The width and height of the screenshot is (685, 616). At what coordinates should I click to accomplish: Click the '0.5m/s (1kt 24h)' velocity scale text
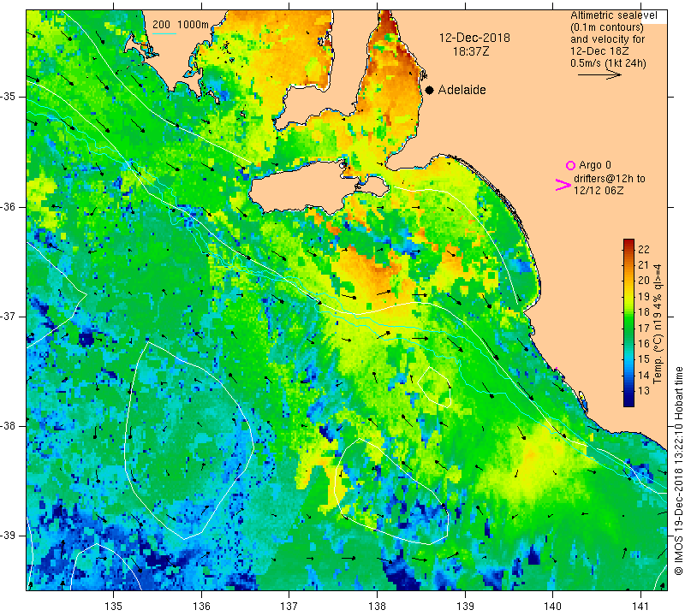[608, 62]
